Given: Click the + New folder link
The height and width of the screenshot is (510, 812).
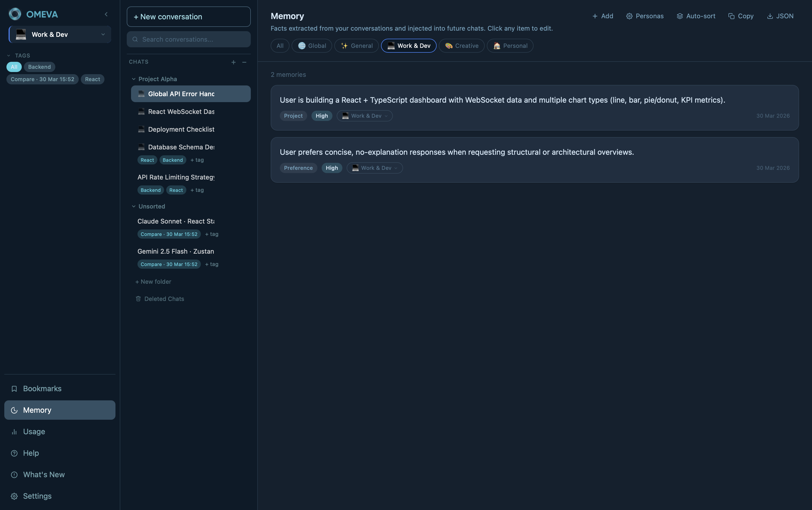Looking at the screenshot, I should click(x=153, y=282).
